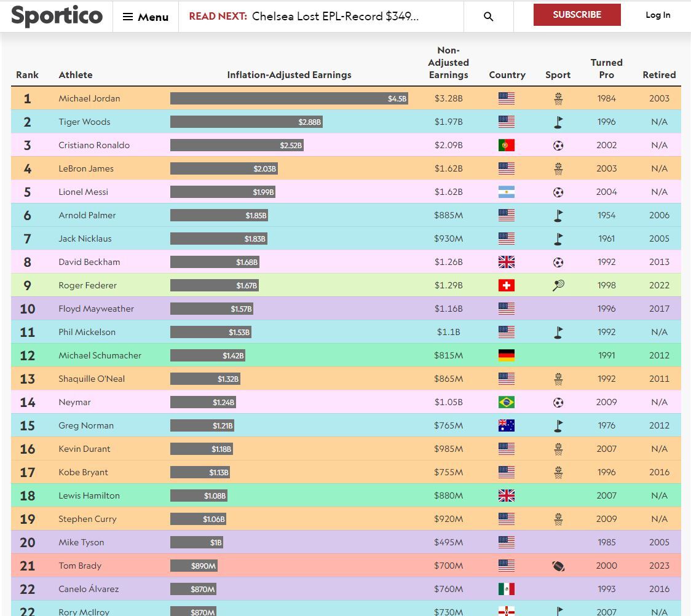The image size is (691, 616).
Task: Click the football icon in Tom Brady's row
Action: (558, 566)
